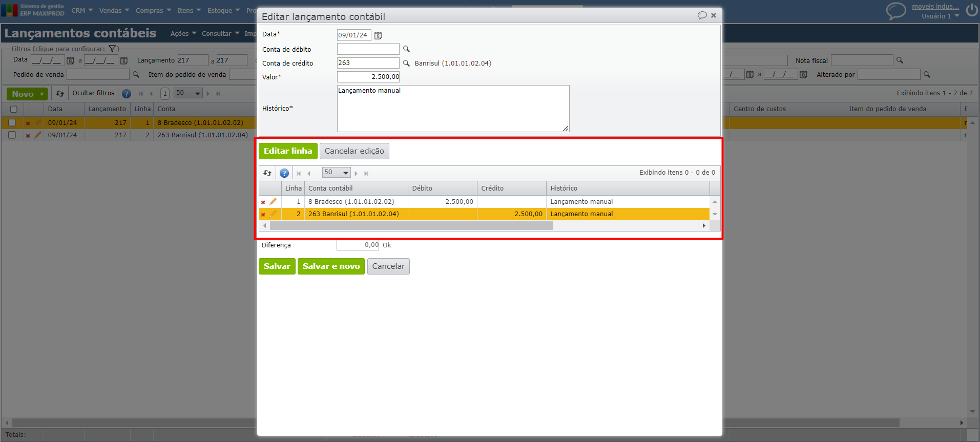Click Cancelar edição button

355,151
